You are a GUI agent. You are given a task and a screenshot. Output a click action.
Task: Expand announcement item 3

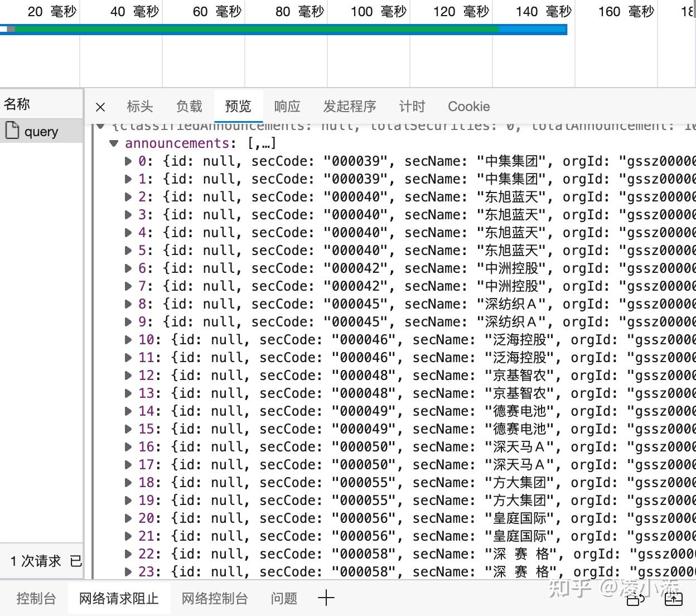128,215
